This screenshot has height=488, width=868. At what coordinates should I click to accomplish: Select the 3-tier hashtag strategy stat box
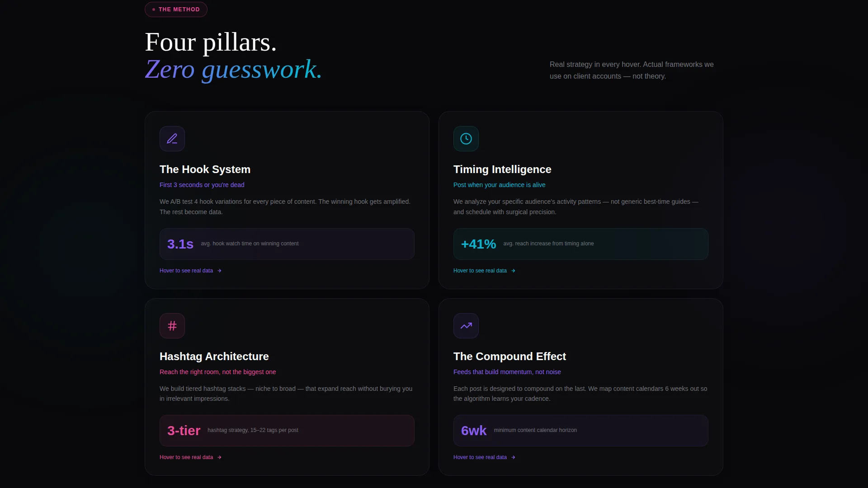coord(287,431)
